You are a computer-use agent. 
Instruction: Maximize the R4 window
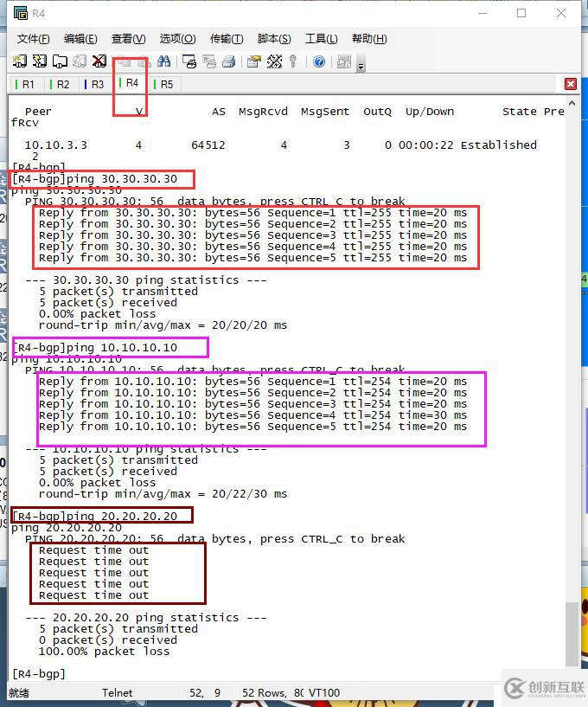[x=521, y=13]
